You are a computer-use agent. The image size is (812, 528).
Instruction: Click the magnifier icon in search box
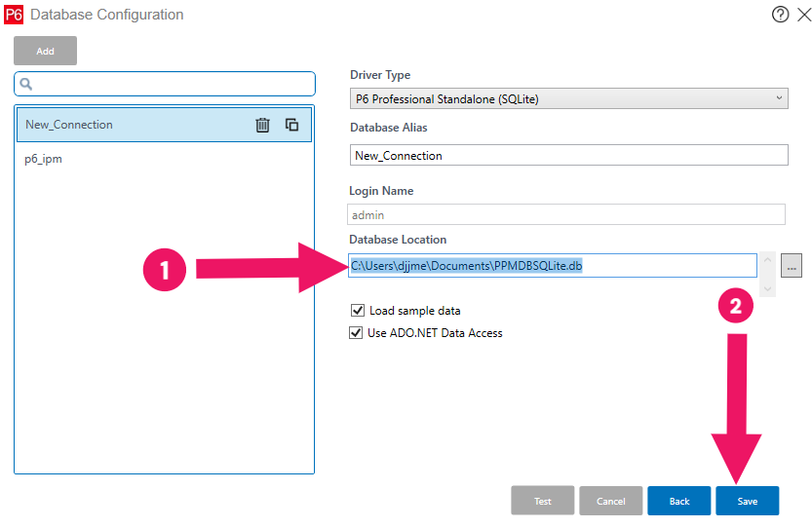tap(27, 84)
